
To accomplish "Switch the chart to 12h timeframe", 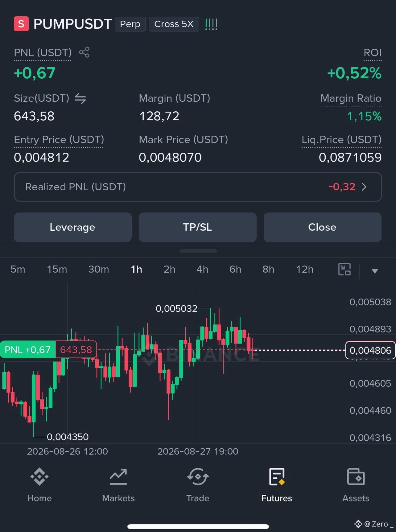I will click(305, 269).
